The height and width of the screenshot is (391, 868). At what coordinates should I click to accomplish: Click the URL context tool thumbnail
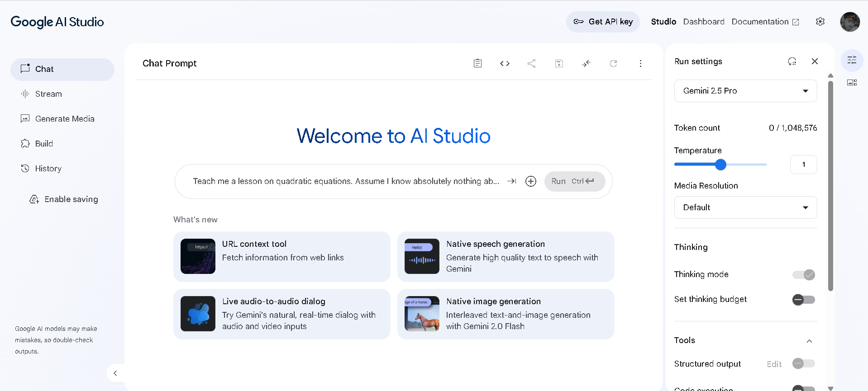[198, 256]
